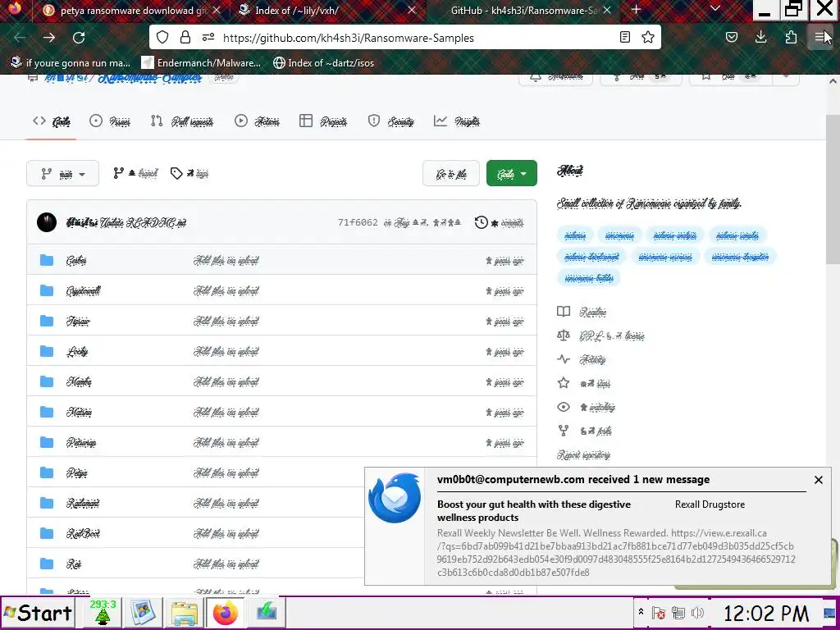Screen dimensions: 840x630
Task: Open the Matsnu folder
Action: 80,413
